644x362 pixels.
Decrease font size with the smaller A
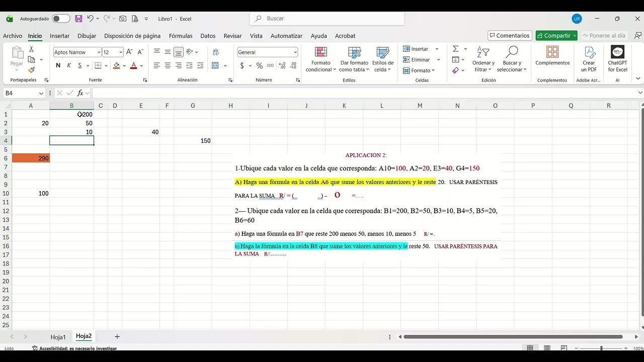click(x=139, y=52)
